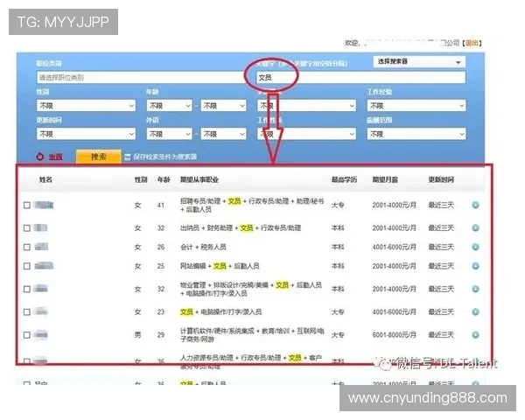
Task: Check the checkbox for the age 23 candidate
Action: coord(27,312)
